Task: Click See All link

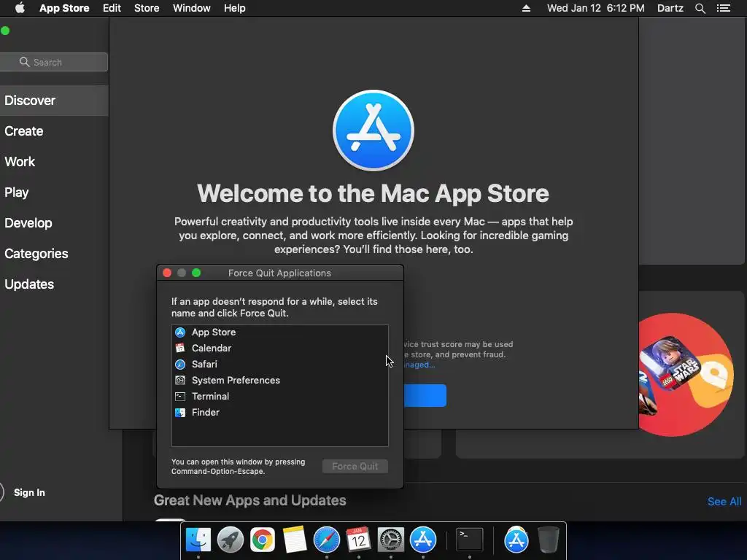Action: coord(724,502)
